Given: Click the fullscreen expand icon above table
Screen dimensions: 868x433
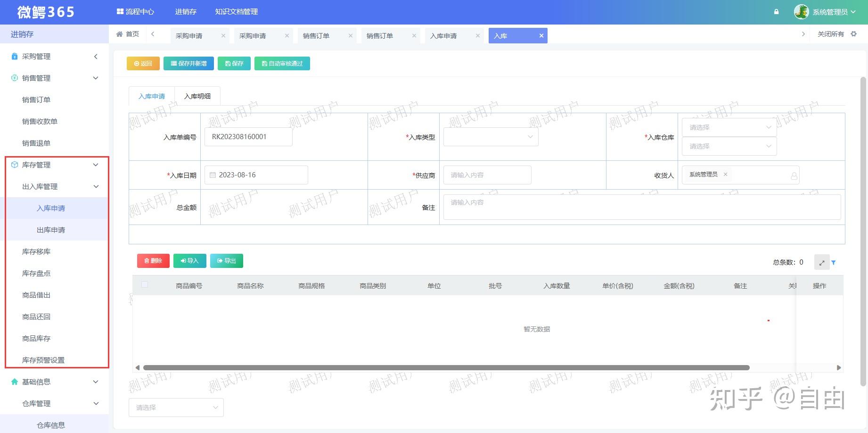Looking at the screenshot, I should pyautogui.click(x=822, y=263).
